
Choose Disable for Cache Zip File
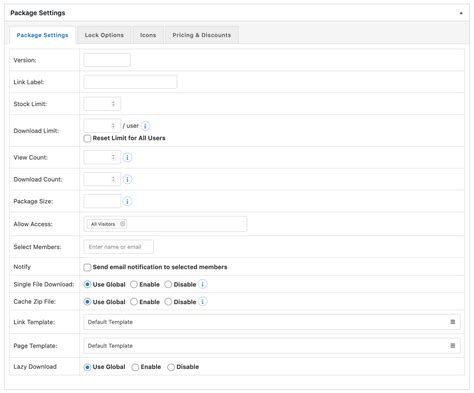[168, 302]
